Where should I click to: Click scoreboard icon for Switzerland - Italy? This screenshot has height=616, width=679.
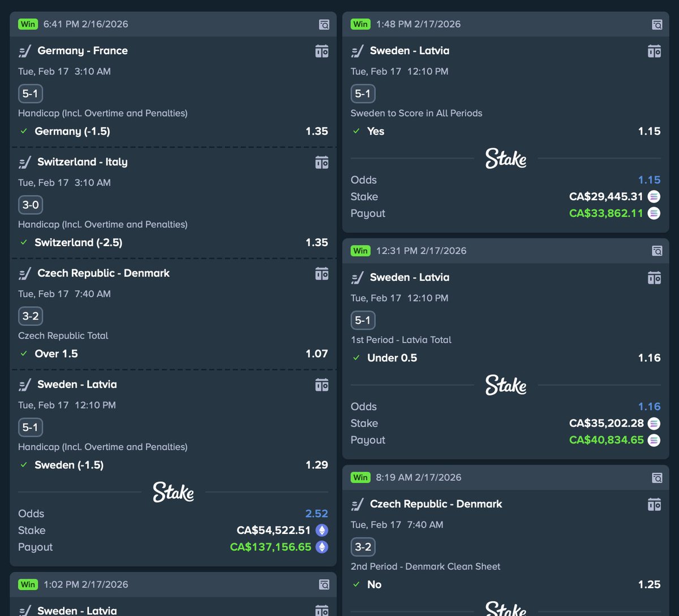pyautogui.click(x=321, y=162)
